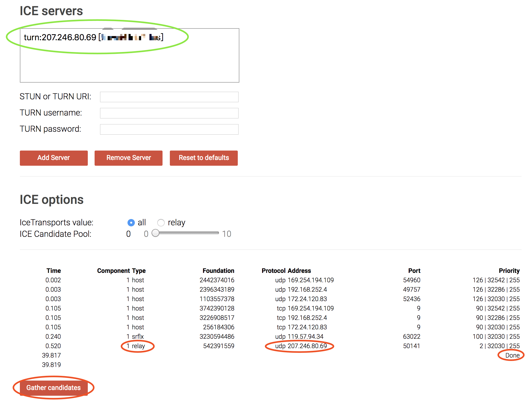Click the Time column header

(54, 271)
